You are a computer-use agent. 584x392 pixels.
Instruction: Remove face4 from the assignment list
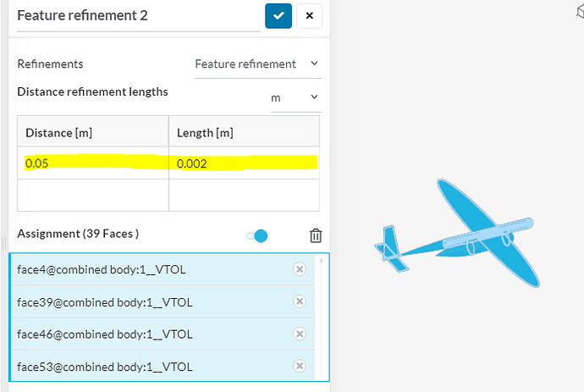coord(299,269)
